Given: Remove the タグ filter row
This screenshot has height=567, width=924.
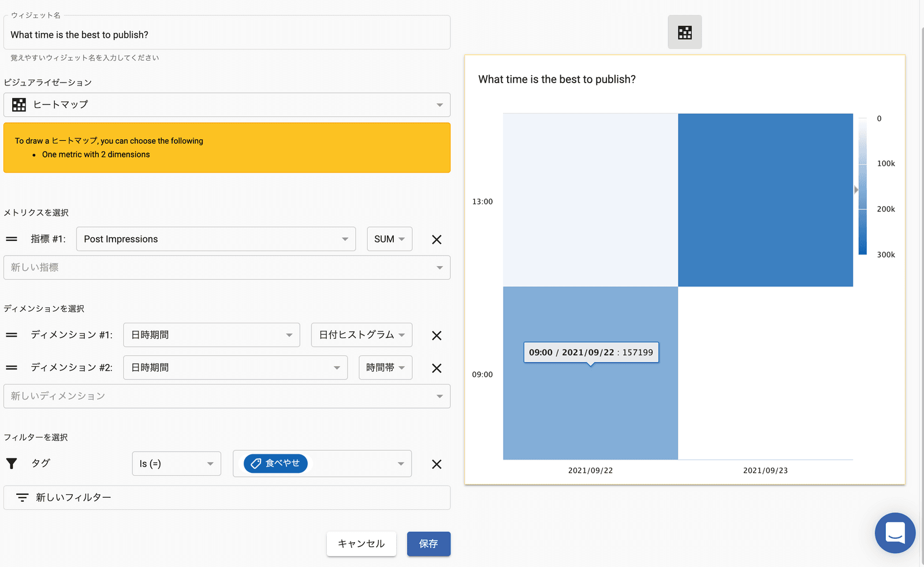Looking at the screenshot, I should point(437,464).
